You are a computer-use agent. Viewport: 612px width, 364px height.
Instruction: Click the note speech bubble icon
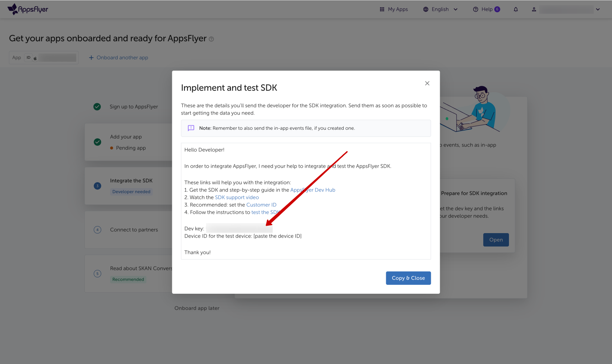point(191,128)
